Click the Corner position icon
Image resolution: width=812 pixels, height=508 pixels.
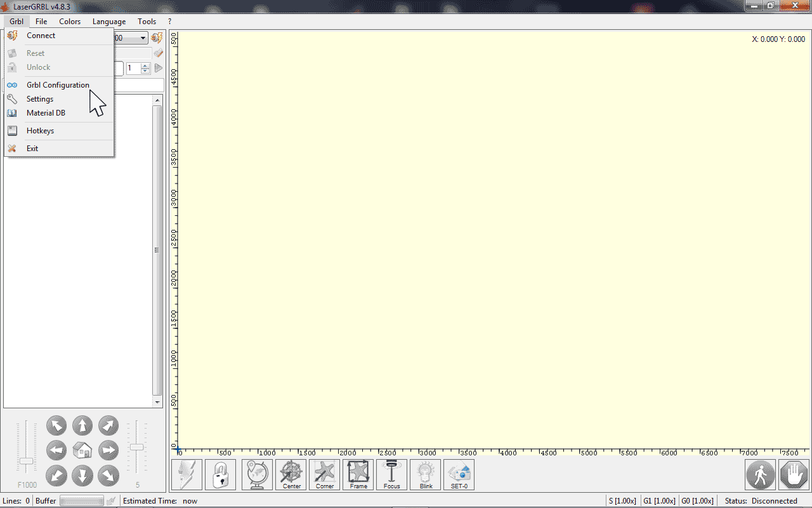324,474
